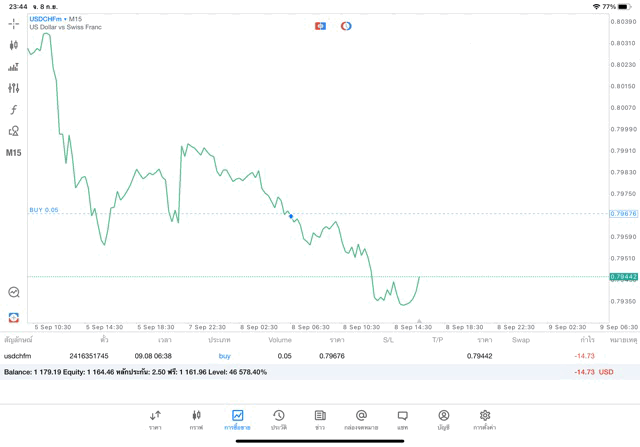The image size is (640, 447).
Task: Open the ประวัติ history tab
Action: 279,420
